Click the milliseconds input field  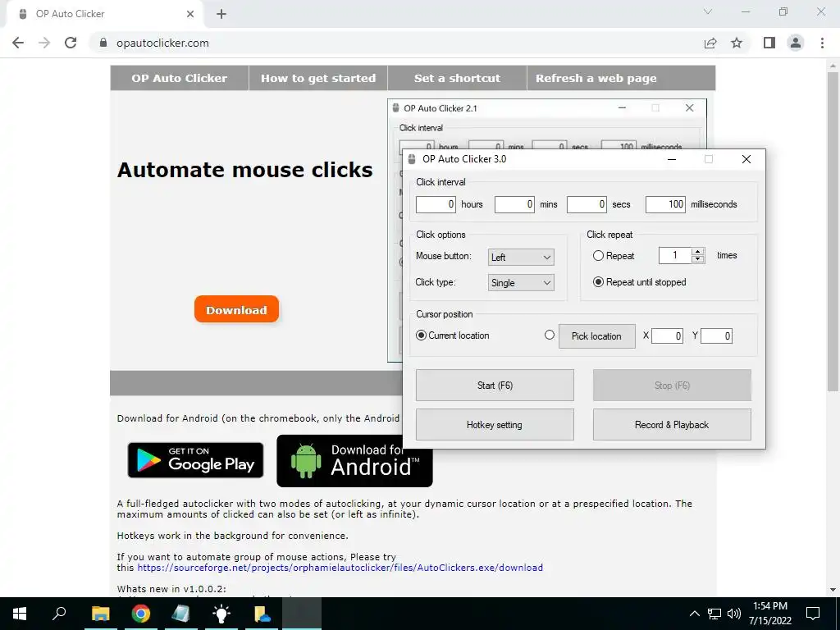[x=665, y=204]
